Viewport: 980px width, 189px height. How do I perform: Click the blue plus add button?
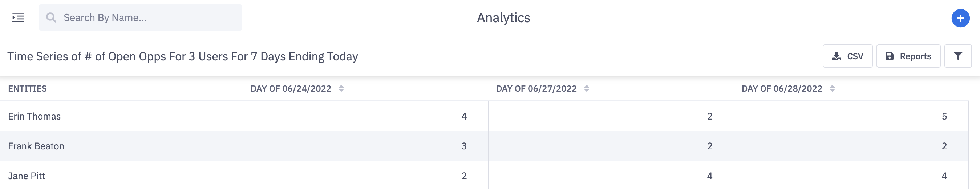pyautogui.click(x=960, y=18)
